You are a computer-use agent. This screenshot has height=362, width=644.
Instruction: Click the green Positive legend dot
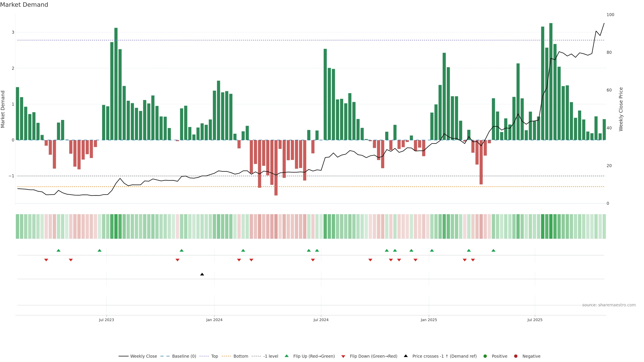coord(485,356)
